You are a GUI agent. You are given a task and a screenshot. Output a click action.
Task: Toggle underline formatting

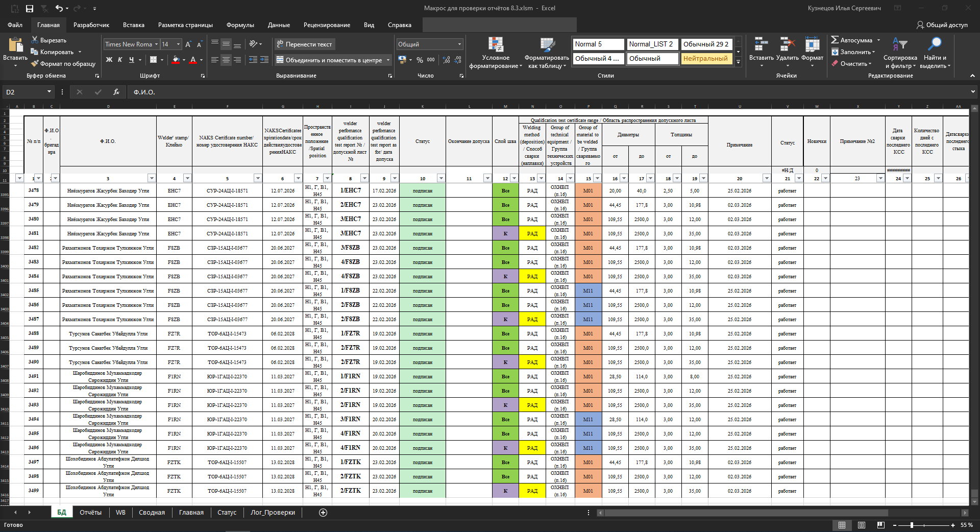tap(131, 60)
